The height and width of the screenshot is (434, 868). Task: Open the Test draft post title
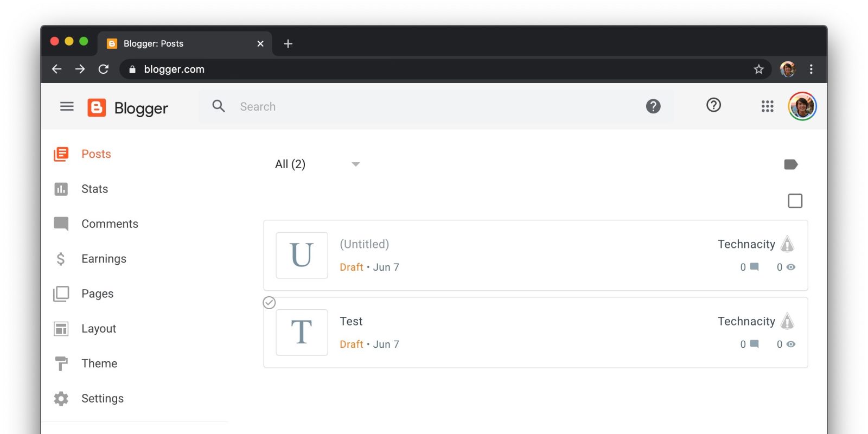(x=351, y=321)
